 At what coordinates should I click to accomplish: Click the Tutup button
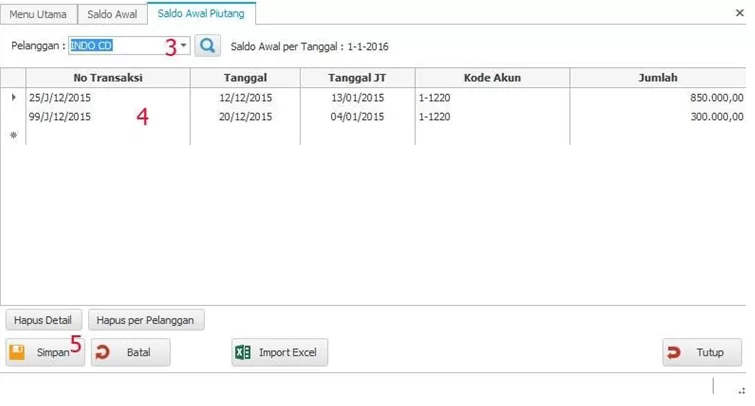701,353
